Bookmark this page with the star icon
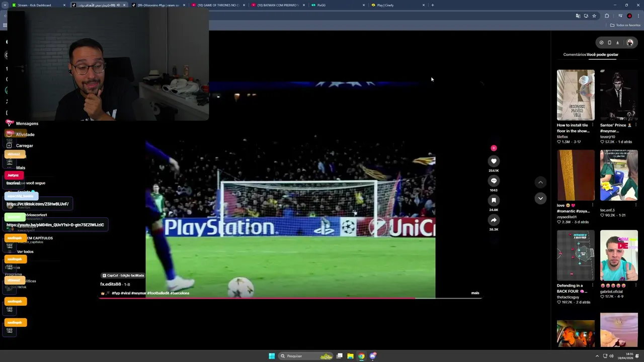This screenshot has height=362, width=644. 594,16
